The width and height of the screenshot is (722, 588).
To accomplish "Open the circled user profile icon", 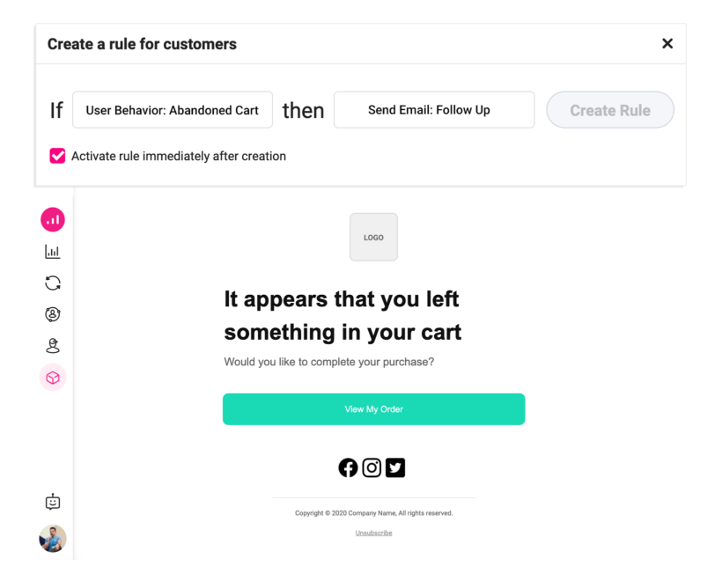I will pos(53,314).
